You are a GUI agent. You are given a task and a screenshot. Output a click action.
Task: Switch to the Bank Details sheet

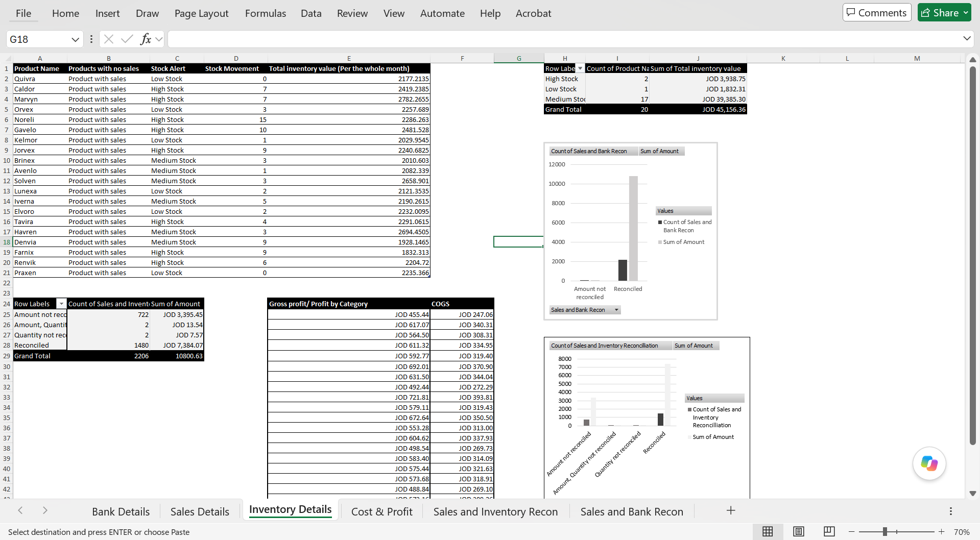pos(121,511)
